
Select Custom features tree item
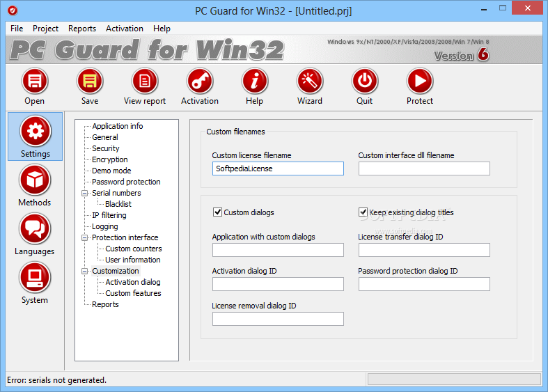click(133, 293)
